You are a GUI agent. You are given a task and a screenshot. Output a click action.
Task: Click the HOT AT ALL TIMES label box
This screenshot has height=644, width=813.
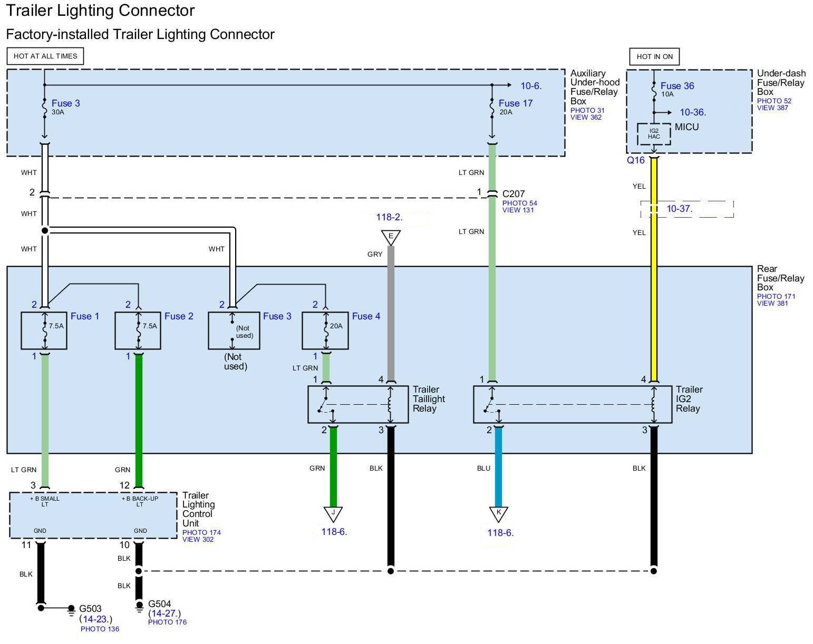click(x=45, y=56)
